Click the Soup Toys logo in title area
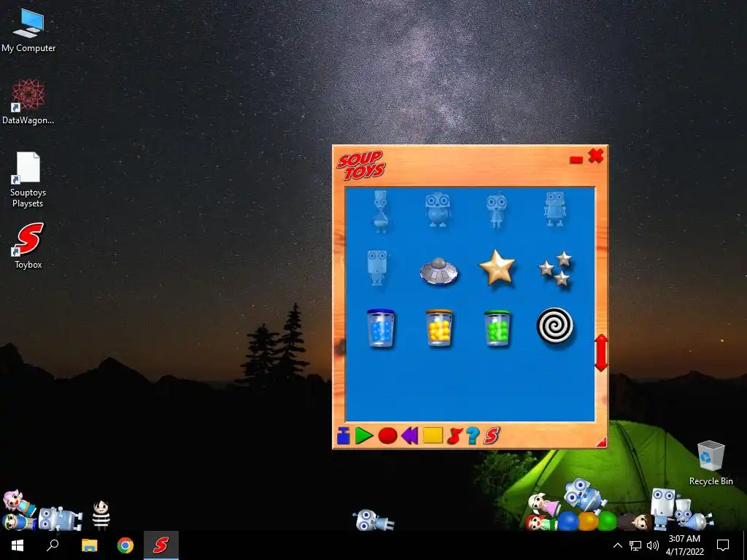 [362, 166]
